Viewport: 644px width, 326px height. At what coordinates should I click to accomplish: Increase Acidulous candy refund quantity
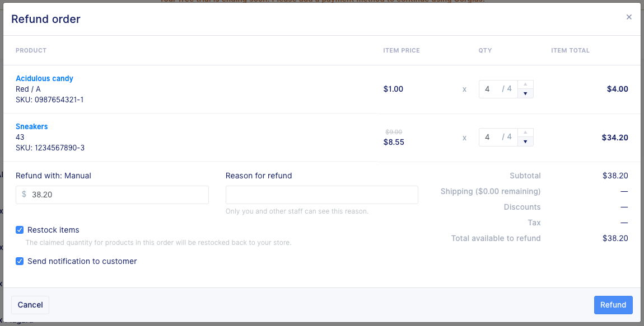(525, 84)
